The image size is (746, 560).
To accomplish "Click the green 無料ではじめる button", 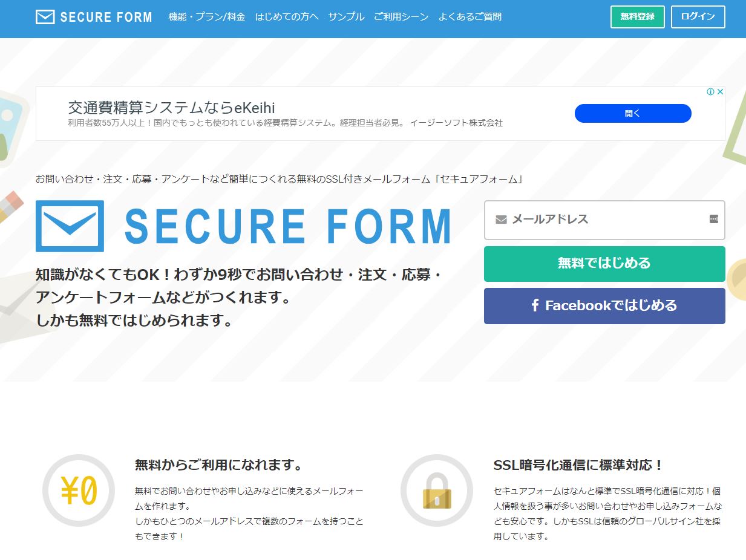I will (x=604, y=264).
